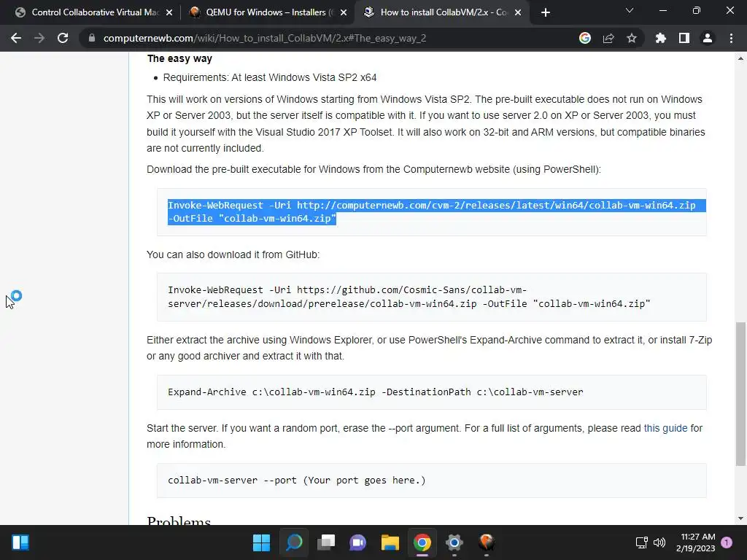Open tab search chevron

[x=630, y=10]
